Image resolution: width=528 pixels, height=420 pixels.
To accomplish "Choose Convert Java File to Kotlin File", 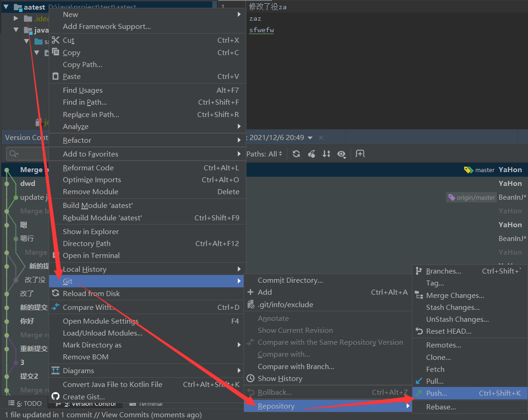I will (146, 384).
